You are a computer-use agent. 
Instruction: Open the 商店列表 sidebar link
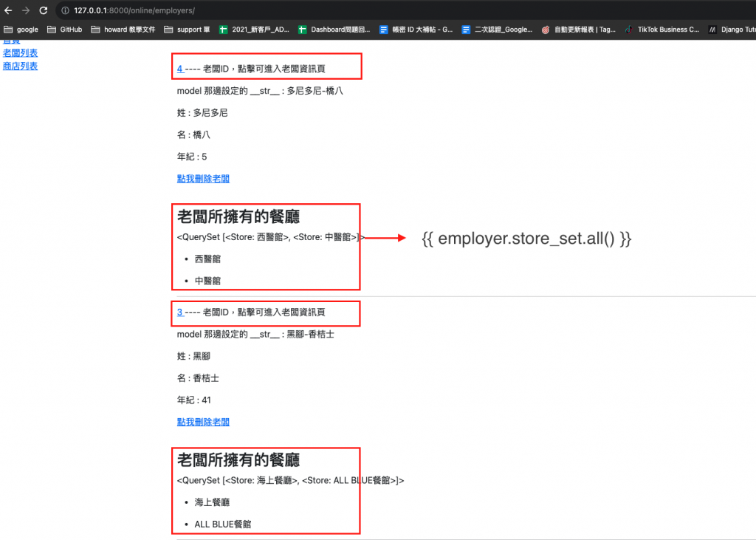click(x=20, y=66)
